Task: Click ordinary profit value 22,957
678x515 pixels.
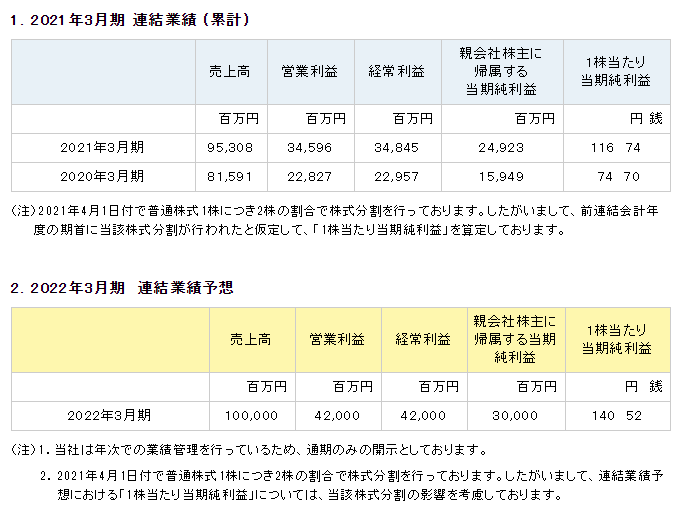Action: [x=397, y=177]
